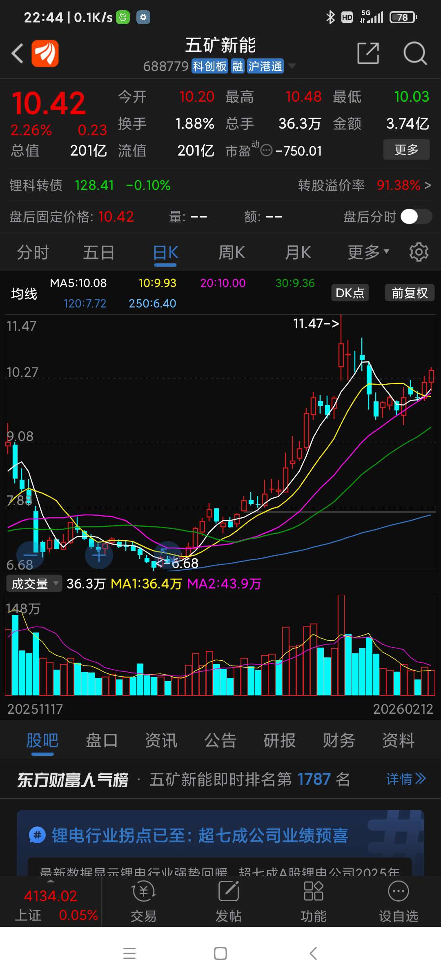Open the 股吧 forum tab

(42, 740)
